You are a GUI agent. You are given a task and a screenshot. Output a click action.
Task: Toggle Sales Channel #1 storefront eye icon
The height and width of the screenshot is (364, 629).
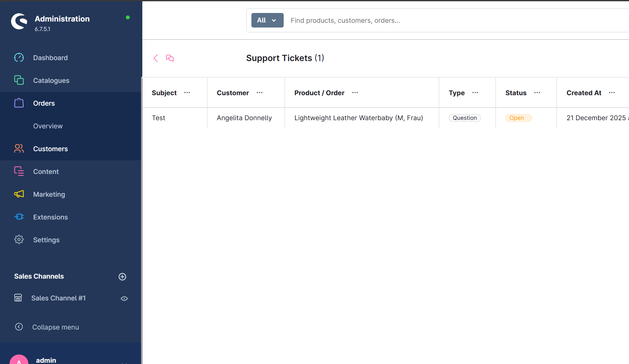(x=124, y=299)
